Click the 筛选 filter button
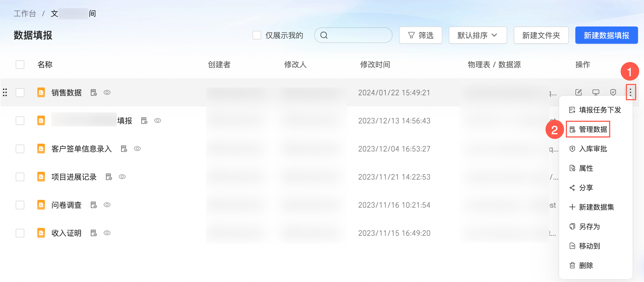The image size is (644, 282). click(420, 35)
